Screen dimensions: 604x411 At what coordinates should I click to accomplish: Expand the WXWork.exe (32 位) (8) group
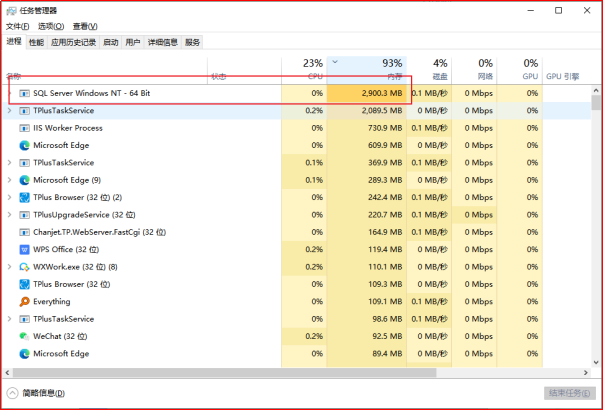point(10,267)
